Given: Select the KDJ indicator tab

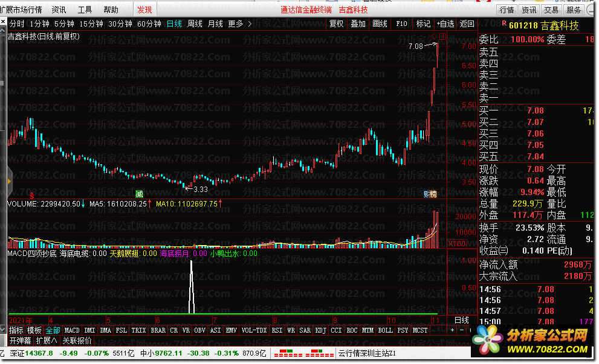Looking at the screenshot, I should click(x=320, y=330).
